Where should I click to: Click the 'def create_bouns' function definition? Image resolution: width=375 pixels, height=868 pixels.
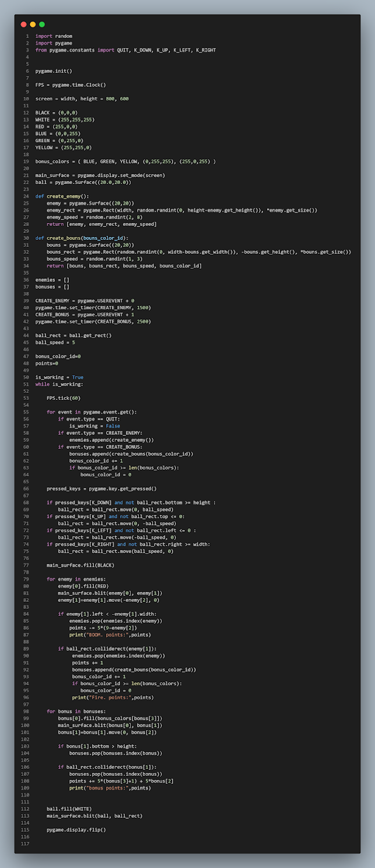tap(79, 238)
